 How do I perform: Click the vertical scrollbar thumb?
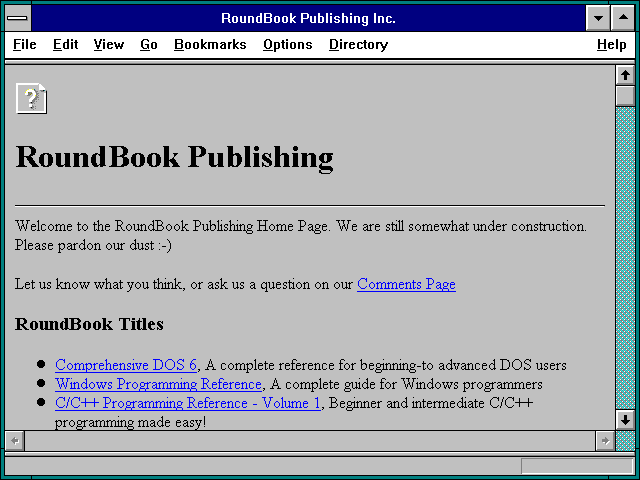click(625, 96)
